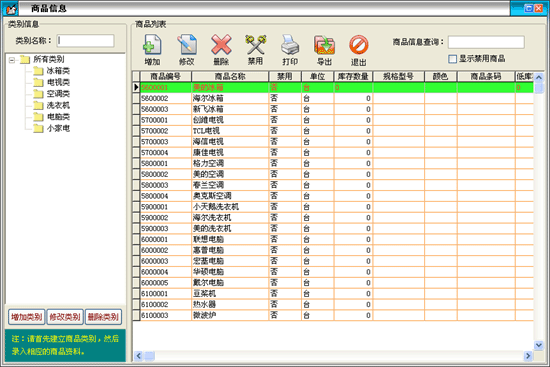Viewport: 550px width, 367px height.
Task: Select row 奥克斯空调
Action: pyautogui.click(x=333, y=196)
